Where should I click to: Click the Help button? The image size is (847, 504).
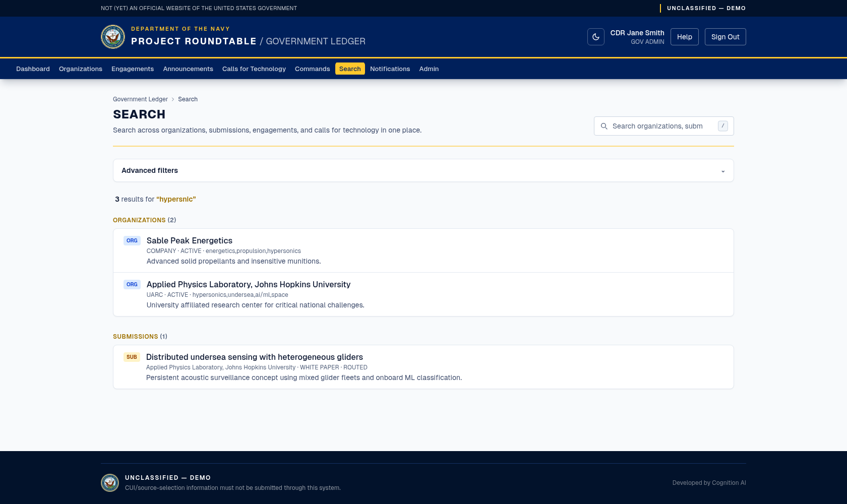685,37
